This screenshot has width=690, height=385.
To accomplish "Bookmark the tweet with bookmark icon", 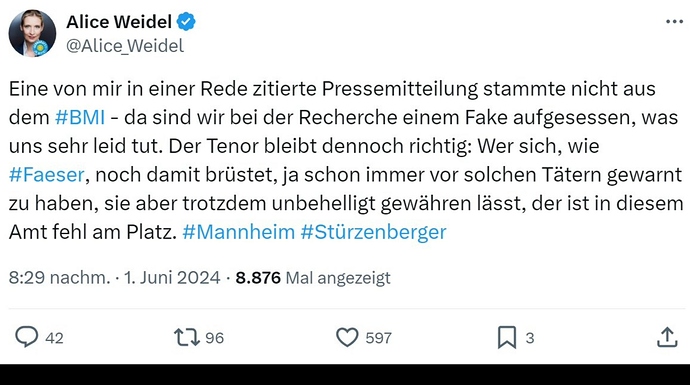I will [x=507, y=337].
